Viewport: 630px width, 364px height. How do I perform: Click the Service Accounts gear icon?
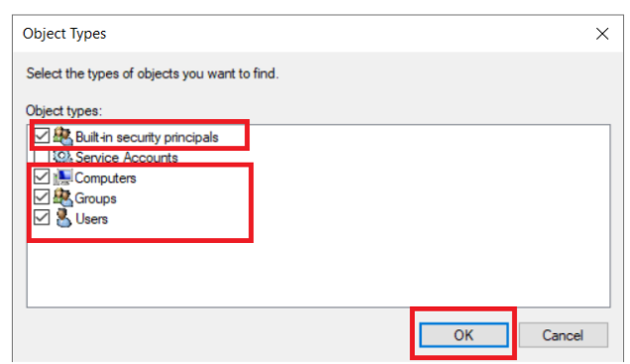tap(63, 157)
